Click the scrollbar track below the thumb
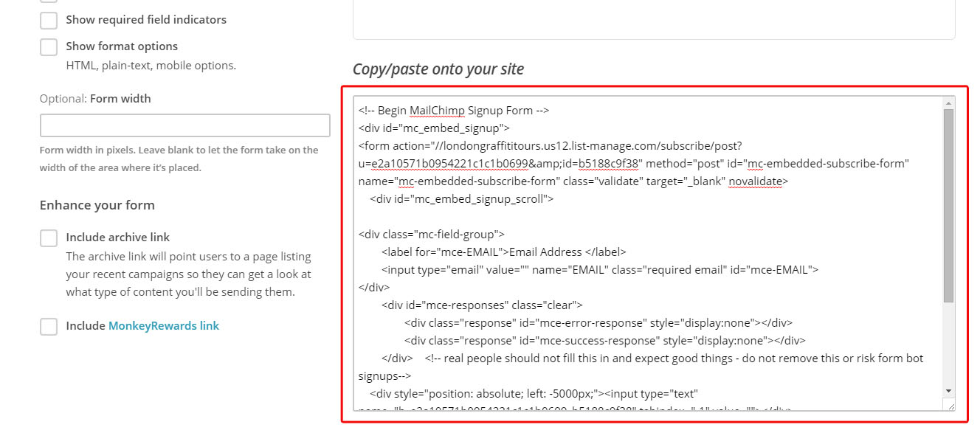This screenshot has height=433, width=980. 948,343
